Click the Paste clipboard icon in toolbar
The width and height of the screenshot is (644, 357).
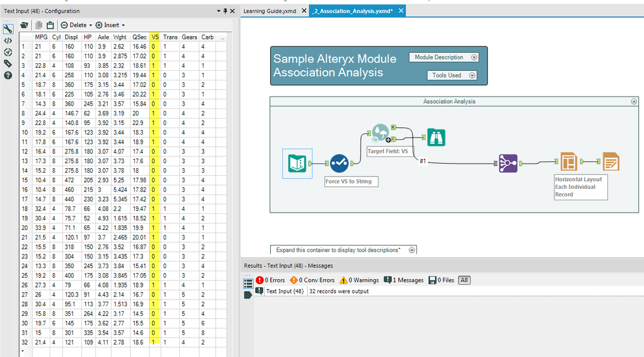[50, 25]
